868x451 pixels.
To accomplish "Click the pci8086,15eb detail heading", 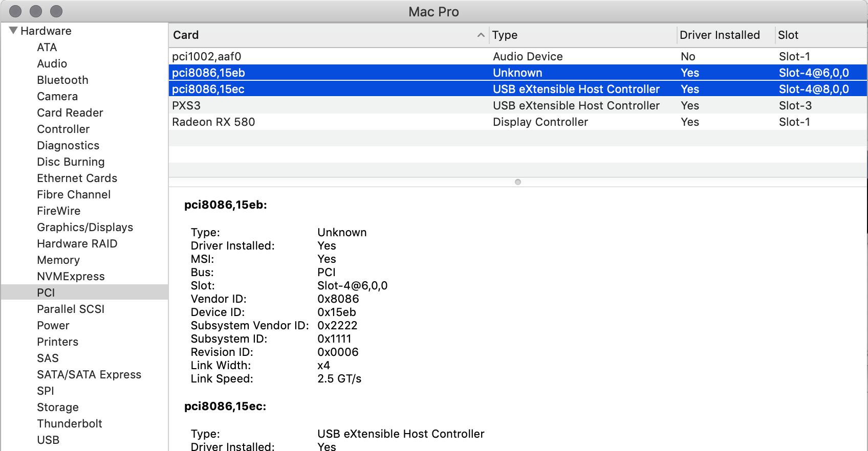I will pos(226,205).
